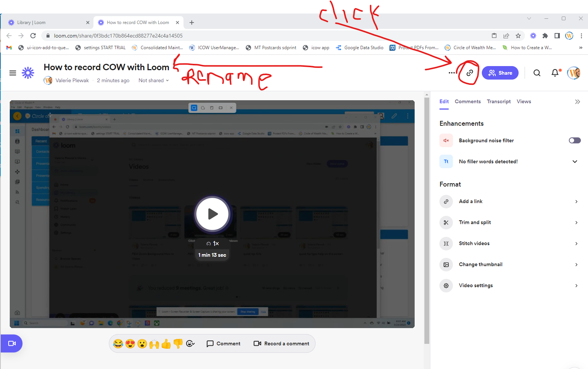The height and width of the screenshot is (369, 588).
Task: Expand the filler words section
Action: pos(574,161)
